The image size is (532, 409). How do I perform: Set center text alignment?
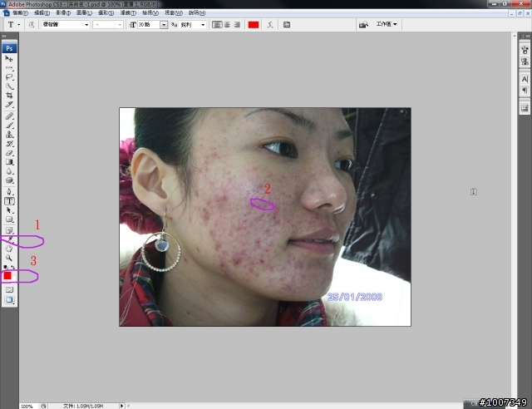click(x=227, y=24)
